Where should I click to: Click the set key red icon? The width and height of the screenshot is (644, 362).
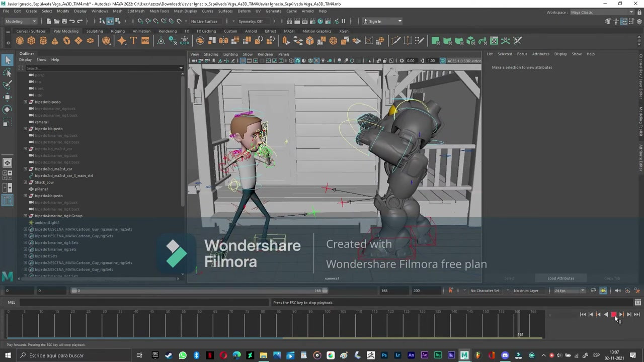pos(450,290)
